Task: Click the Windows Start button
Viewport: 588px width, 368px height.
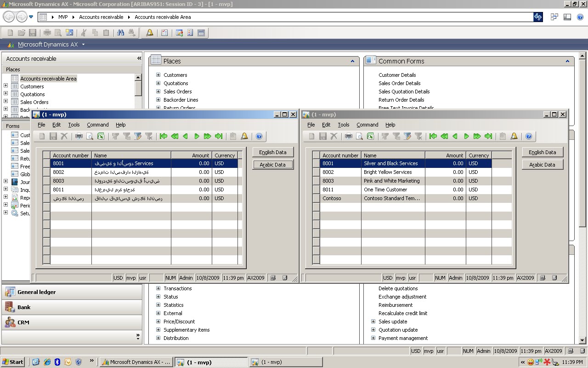Action: (13, 362)
